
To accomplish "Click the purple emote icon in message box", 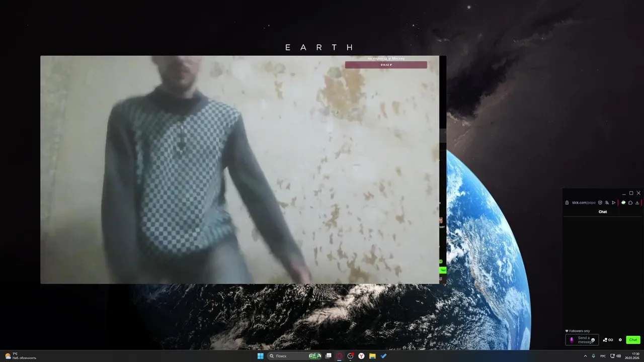I will coord(572,340).
